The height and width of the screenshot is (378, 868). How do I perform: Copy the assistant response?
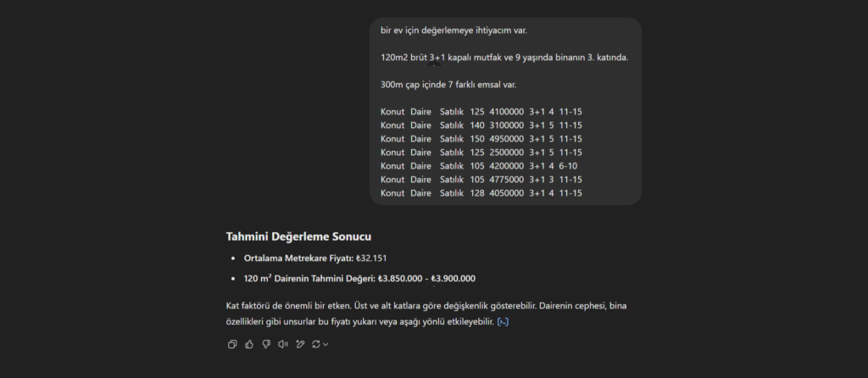(232, 344)
